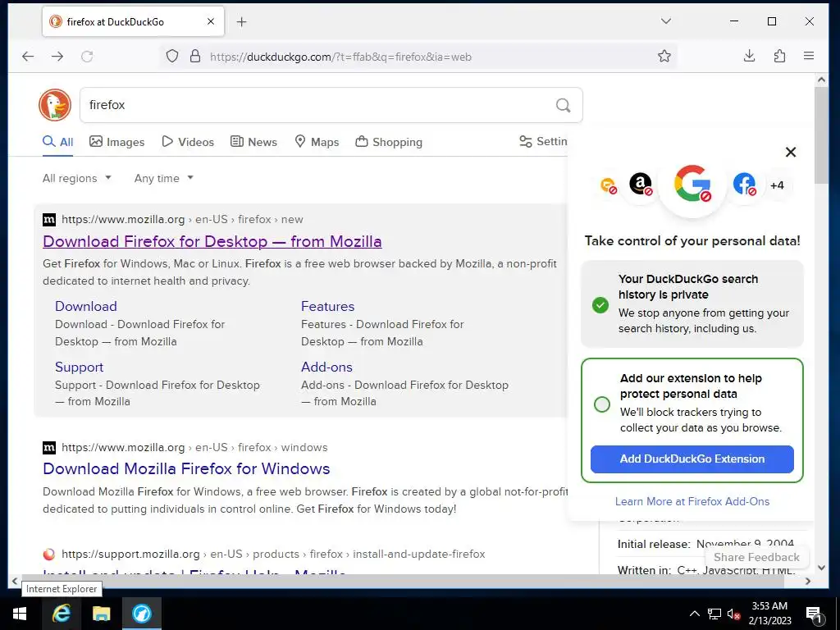Click the vertical scrollbar thumb

coord(821,135)
